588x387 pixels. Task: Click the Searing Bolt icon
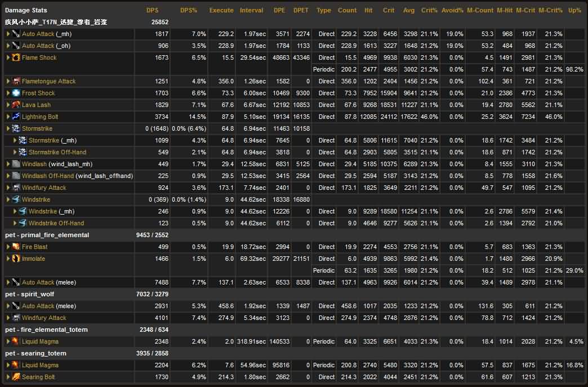[16, 377]
